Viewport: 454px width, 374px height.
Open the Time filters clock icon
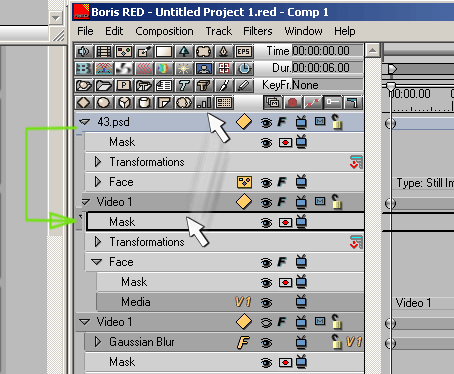[244, 68]
